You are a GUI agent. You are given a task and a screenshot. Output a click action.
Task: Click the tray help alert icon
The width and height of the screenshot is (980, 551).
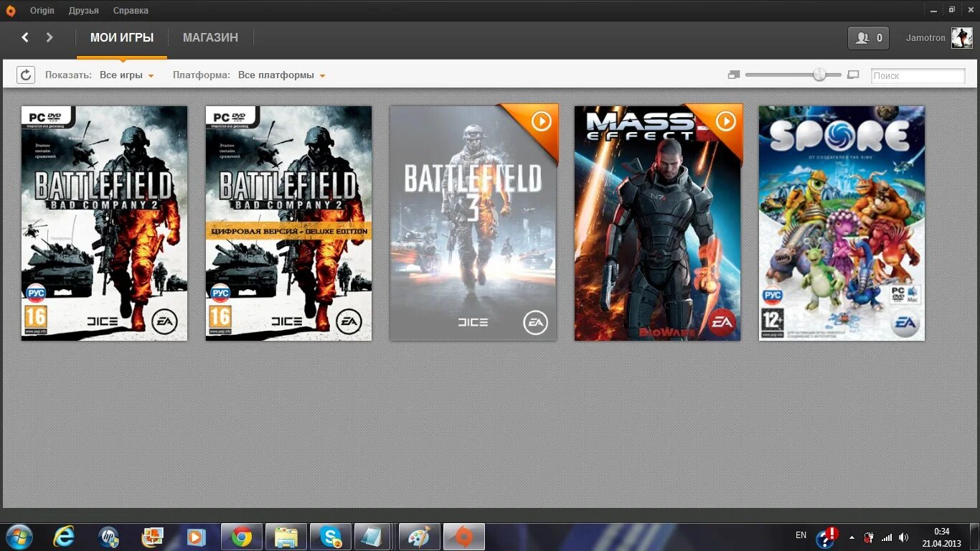827,537
